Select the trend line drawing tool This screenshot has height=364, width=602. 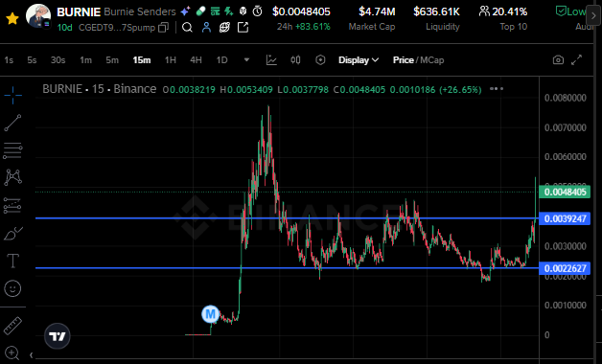pos(12,123)
